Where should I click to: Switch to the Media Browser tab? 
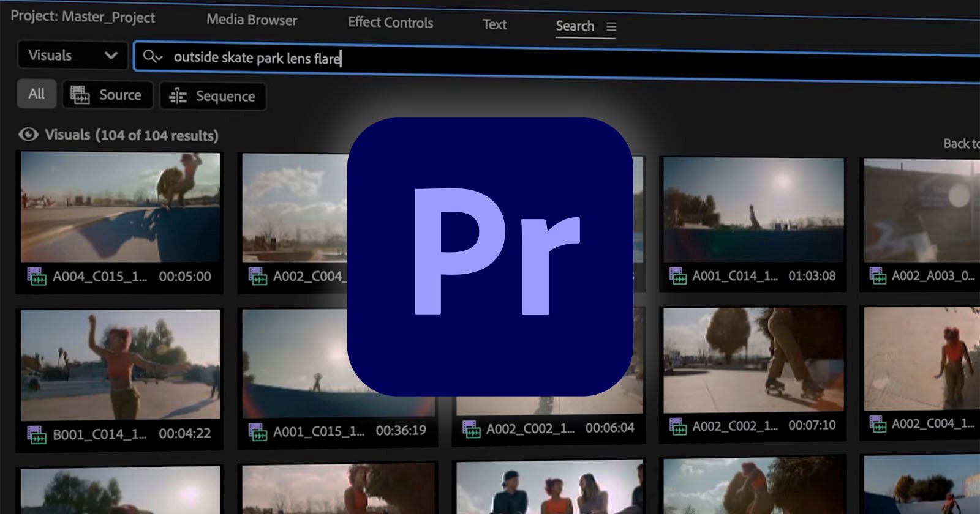click(252, 20)
